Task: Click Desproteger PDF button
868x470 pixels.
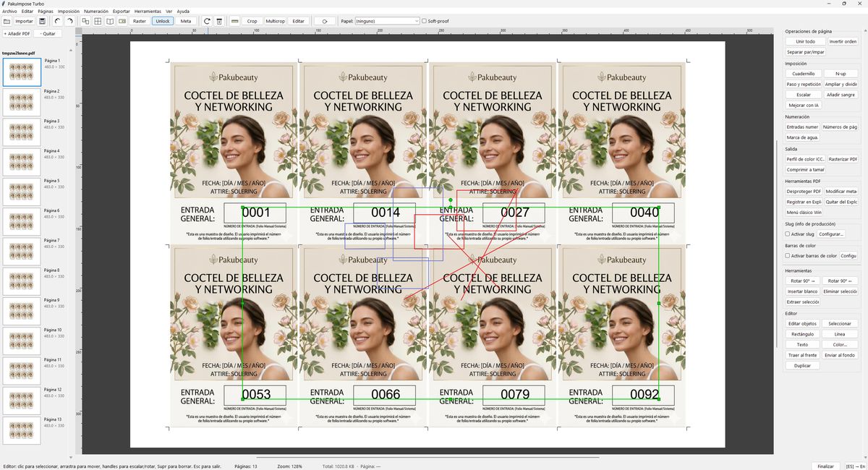Action: coord(804,191)
